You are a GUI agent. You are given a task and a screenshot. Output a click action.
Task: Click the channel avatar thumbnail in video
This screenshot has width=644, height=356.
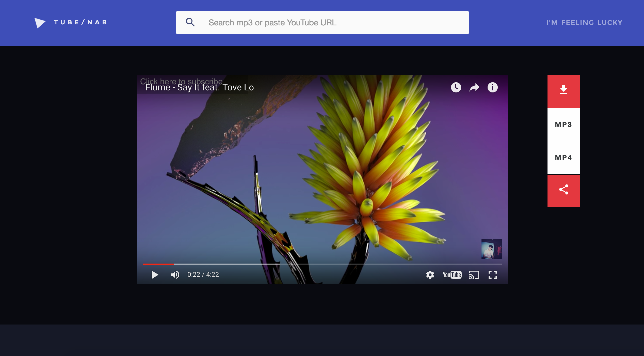pyautogui.click(x=491, y=249)
